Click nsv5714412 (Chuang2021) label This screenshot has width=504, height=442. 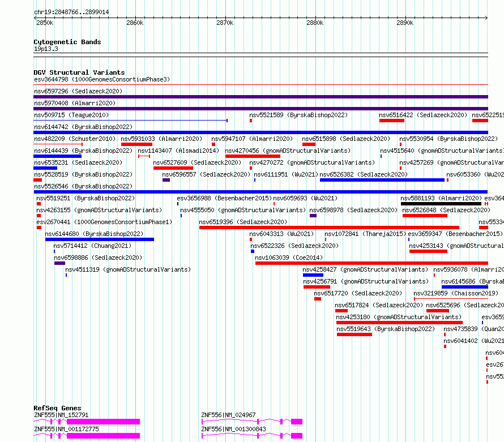pos(92,246)
